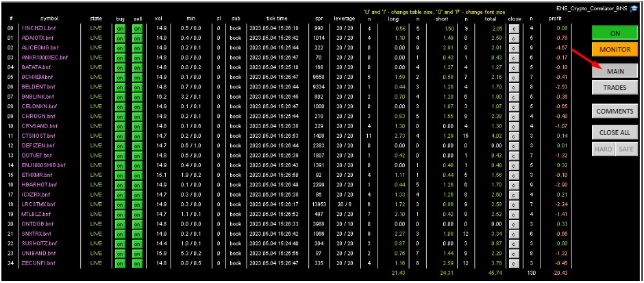Select symbol DEFIZEN.bnf
Viewport: 644px width, 283px height.
pyautogui.click(x=38, y=146)
